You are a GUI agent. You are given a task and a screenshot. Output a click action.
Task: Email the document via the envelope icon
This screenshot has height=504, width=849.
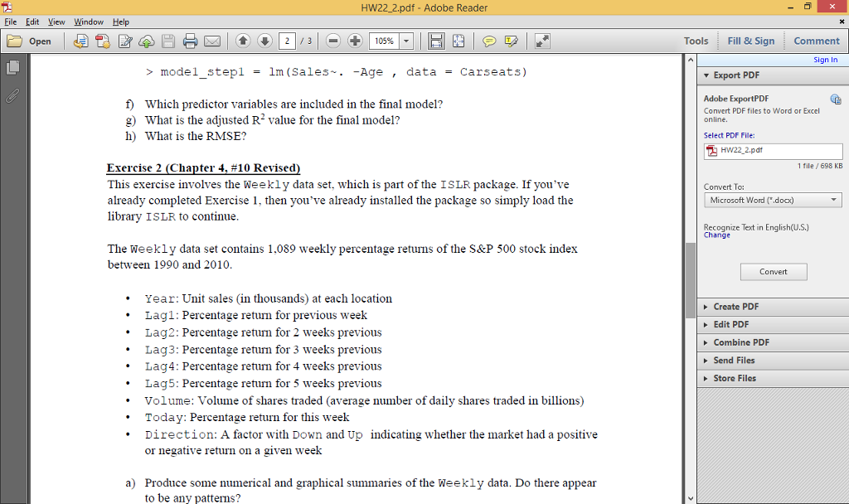point(210,40)
